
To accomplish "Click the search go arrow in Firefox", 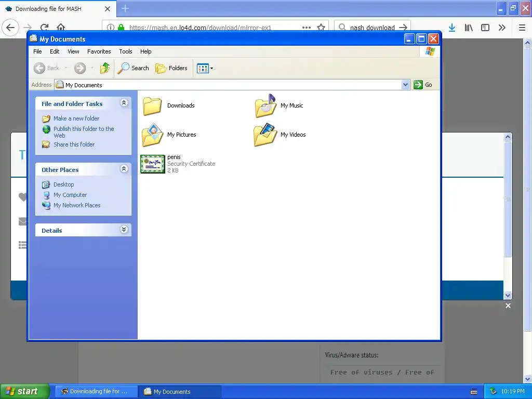I will point(403,28).
